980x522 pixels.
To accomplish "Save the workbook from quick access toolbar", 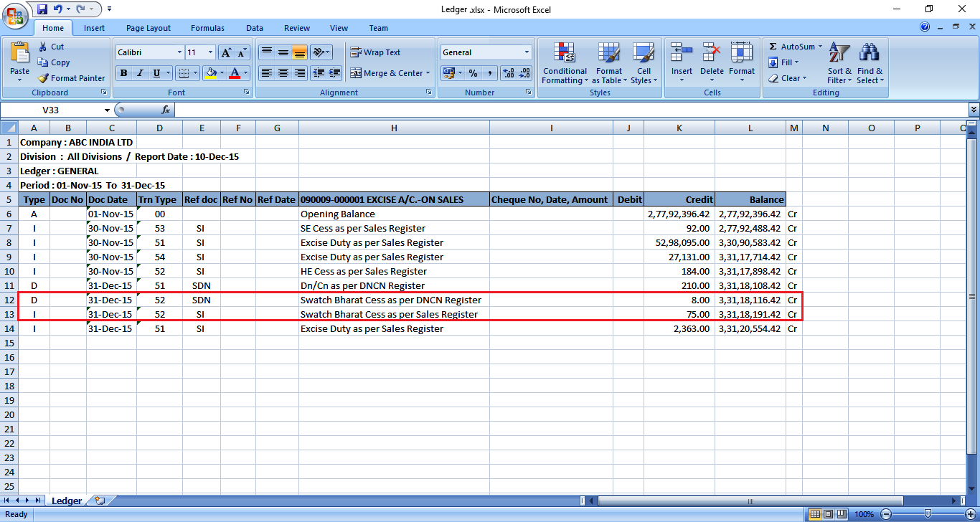I will (x=42, y=9).
